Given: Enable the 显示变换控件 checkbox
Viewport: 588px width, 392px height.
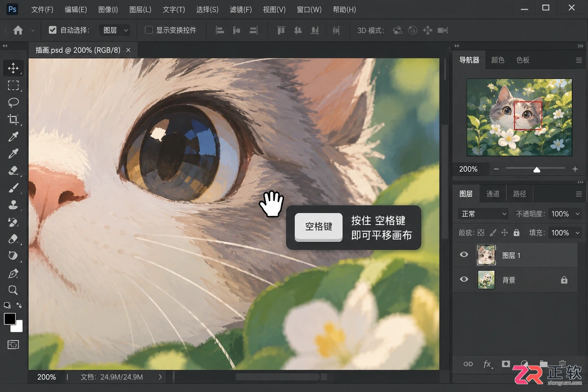Looking at the screenshot, I should coord(149,30).
